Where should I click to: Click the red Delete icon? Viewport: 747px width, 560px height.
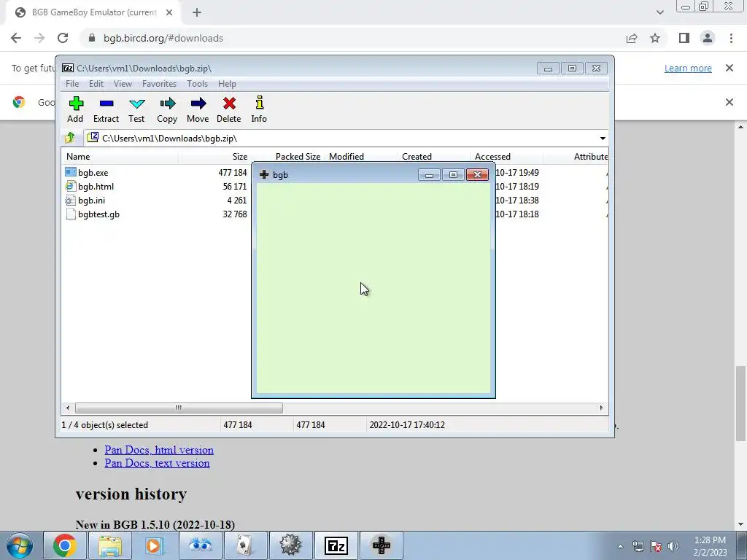tap(228, 109)
